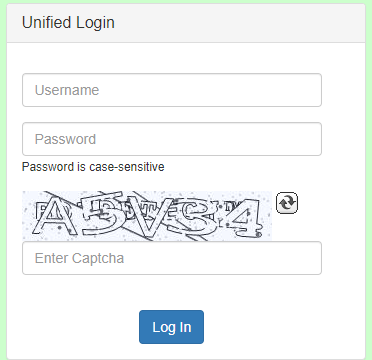Activate the Enter Captcha text box
This screenshot has height=360, width=372.
172,258
